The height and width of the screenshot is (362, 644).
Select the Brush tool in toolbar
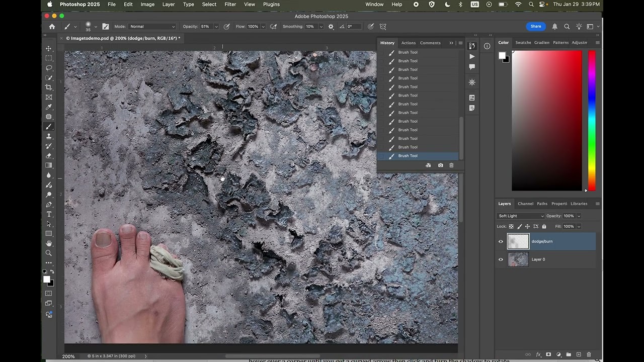49,127
